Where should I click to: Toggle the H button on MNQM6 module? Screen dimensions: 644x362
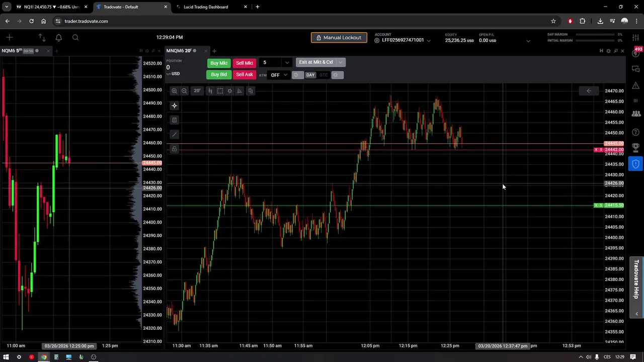pyautogui.click(x=601, y=51)
